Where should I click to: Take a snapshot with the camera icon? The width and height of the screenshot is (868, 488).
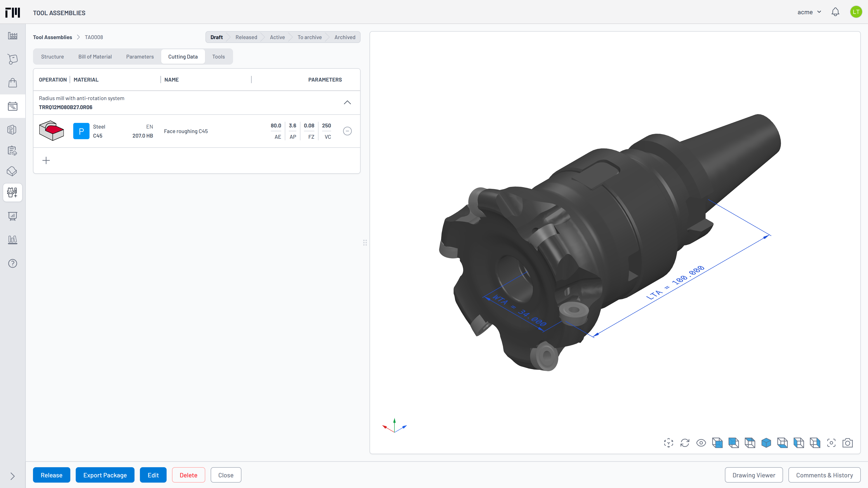click(x=847, y=443)
